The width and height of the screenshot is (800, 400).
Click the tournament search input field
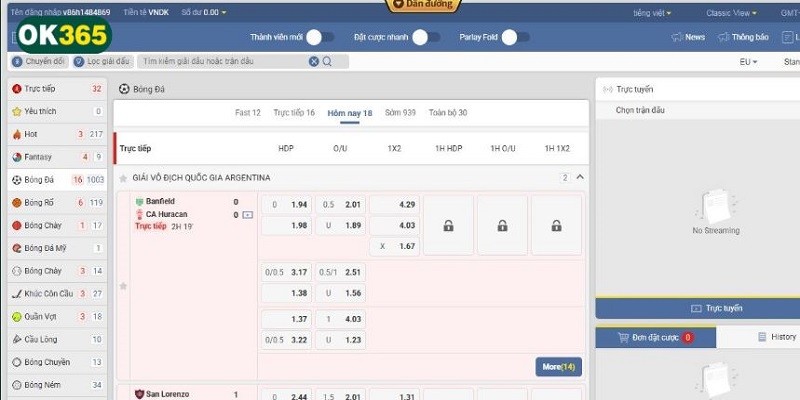(x=224, y=61)
